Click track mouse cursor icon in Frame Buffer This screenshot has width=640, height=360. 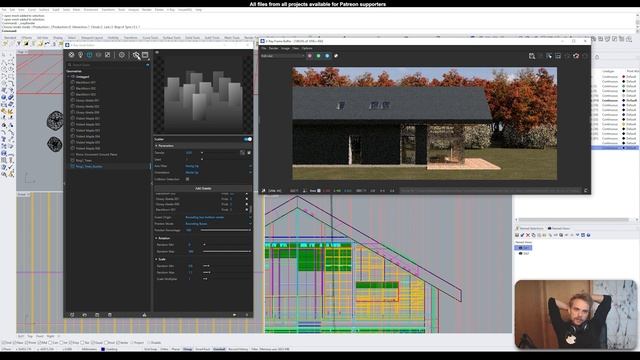[549, 56]
